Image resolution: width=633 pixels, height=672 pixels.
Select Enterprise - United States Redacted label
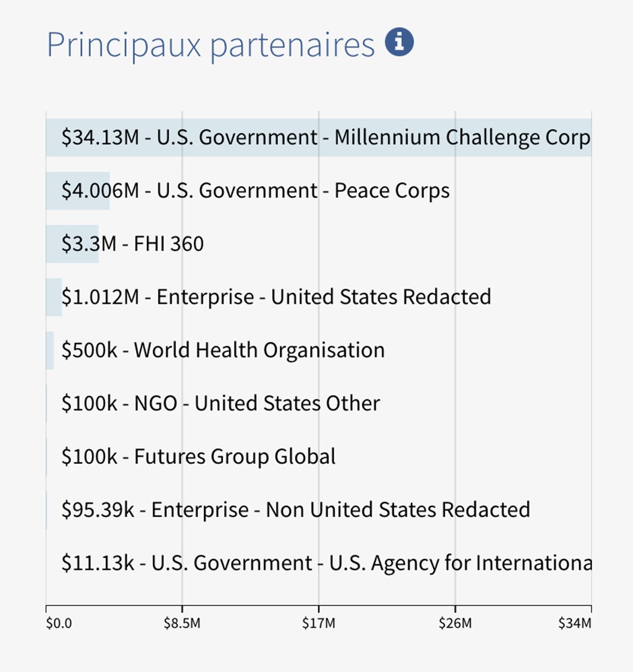coord(324,297)
